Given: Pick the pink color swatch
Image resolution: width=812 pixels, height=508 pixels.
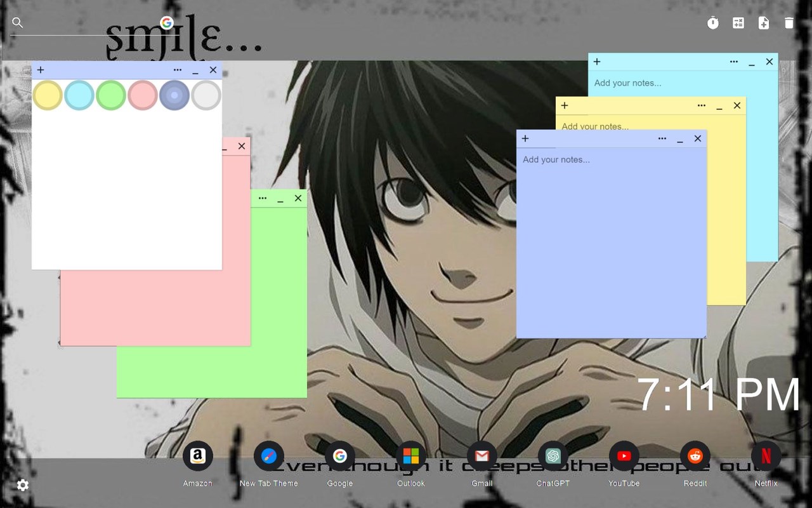Looking at the screenshot, I should pyautogui.click(x=143, y=95).
